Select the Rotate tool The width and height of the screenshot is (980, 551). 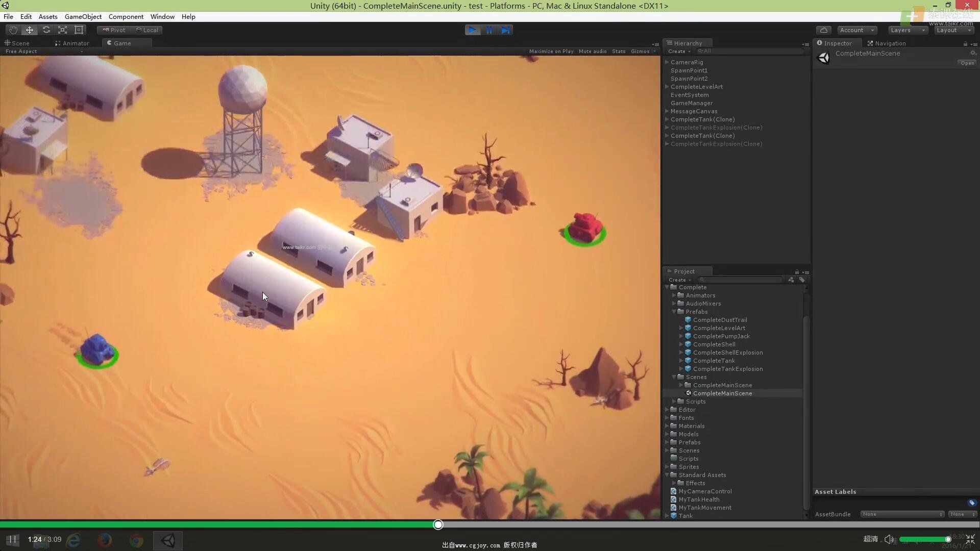click(46, 30)
